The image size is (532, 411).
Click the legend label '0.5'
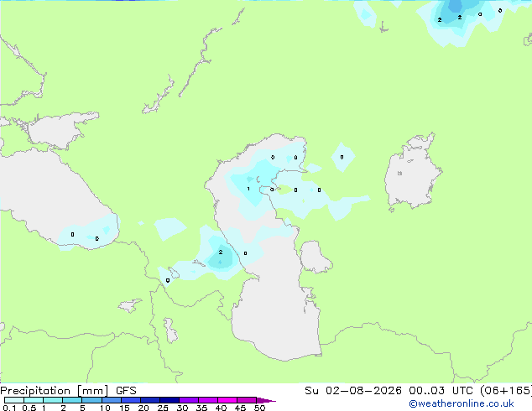tap(29, 408)
